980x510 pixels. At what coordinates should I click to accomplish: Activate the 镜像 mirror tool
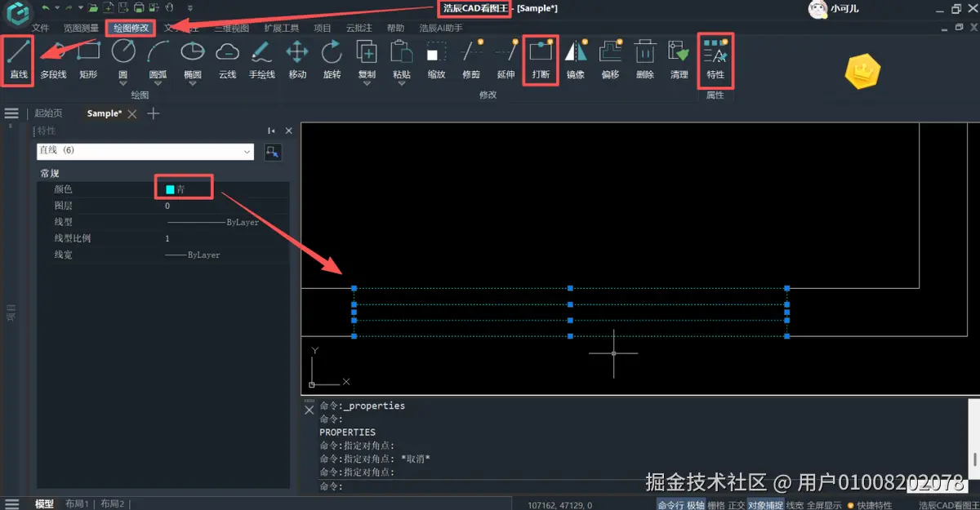(576, 59)
